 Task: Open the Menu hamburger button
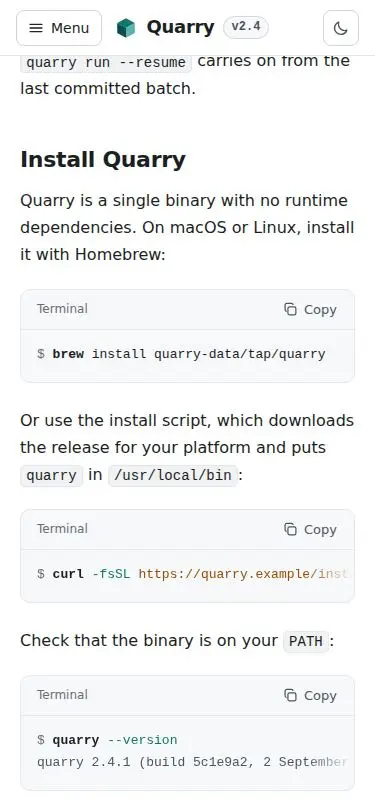tap(59, 28)
